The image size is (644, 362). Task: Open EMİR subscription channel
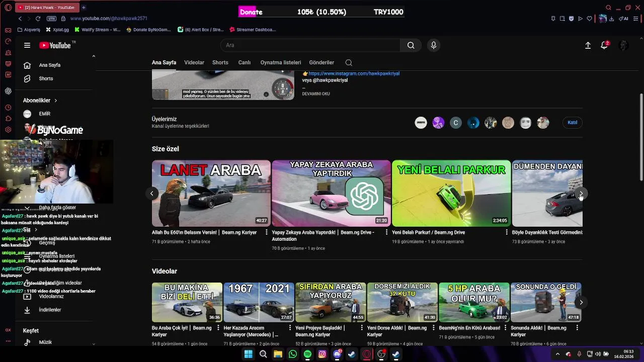tap(44, 114)
